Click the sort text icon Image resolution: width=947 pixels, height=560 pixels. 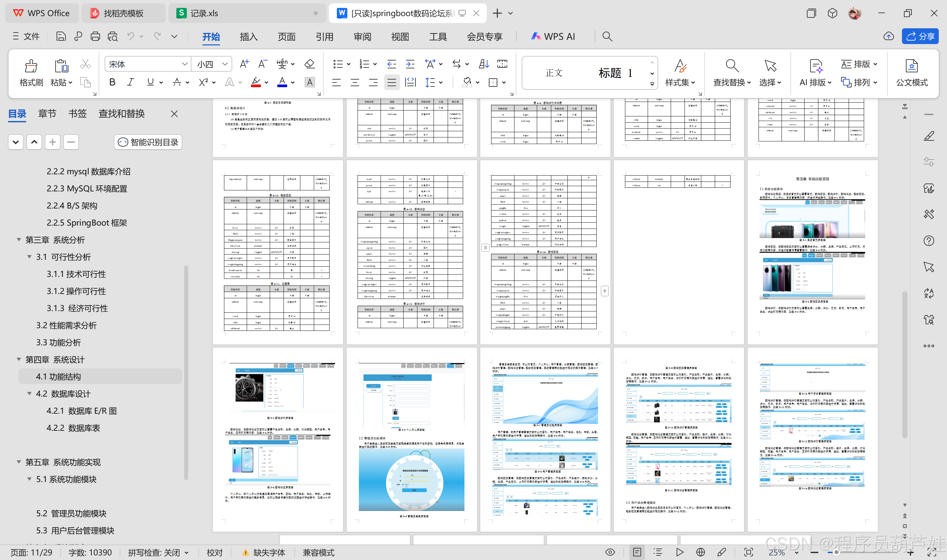484,64
